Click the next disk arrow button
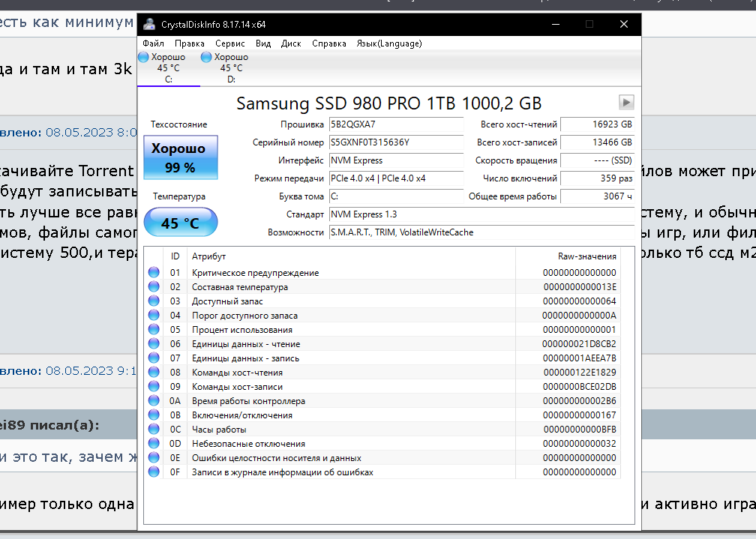Image resolution: width=756 pixels, height=539 pixels. click(626, 102)
